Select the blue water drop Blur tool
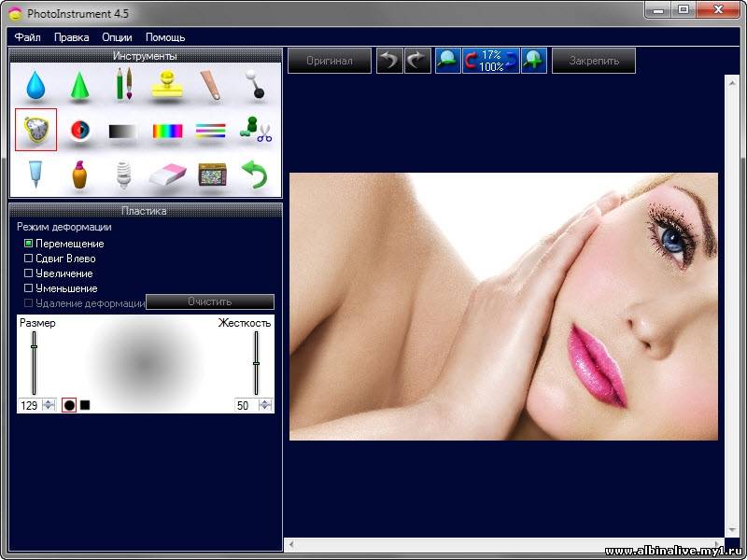The height and width of the screenshot is (560, 747). pyautogui.click(x=35, y=85)
